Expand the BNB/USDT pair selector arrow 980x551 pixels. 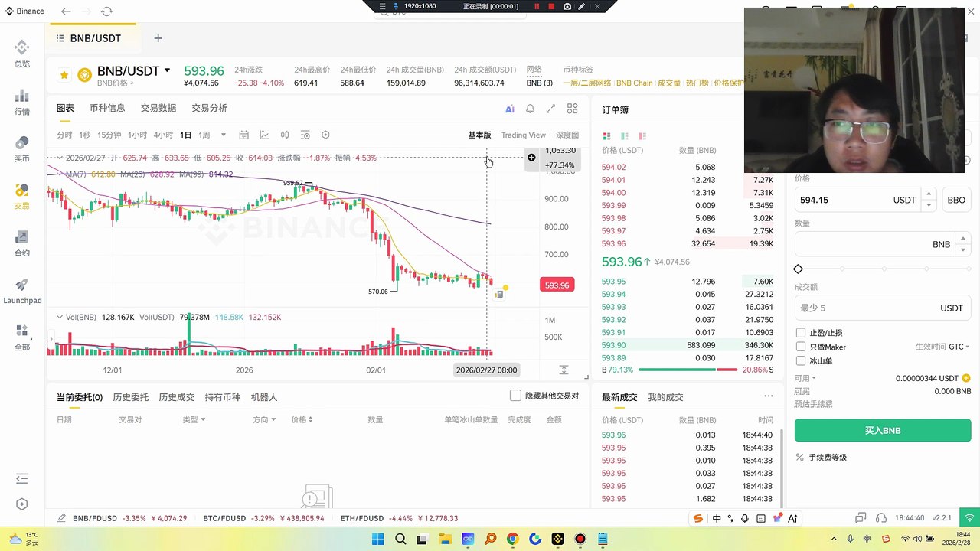pyautogui.click(x=167, y=70)
